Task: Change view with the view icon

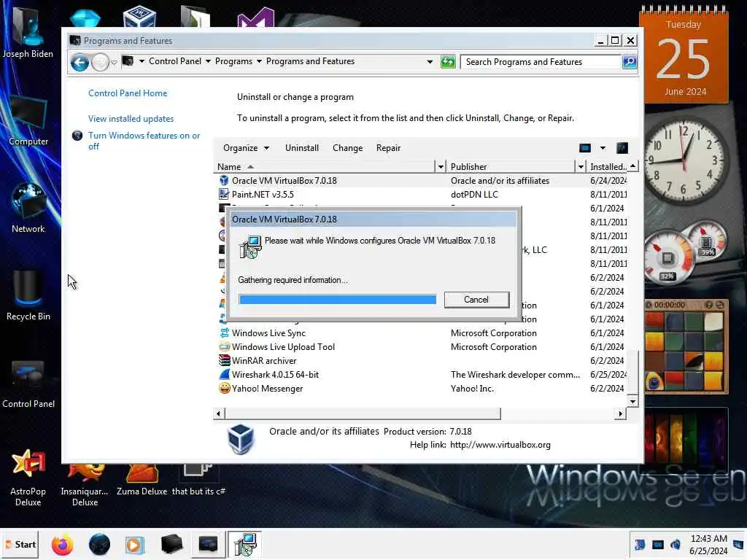Action: click(x=585, y=148)
